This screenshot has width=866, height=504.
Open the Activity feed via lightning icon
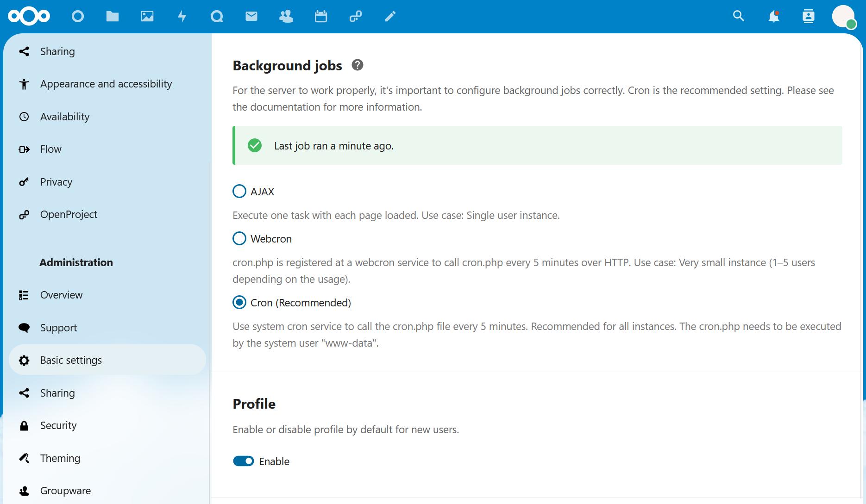(x=182, y=16)
